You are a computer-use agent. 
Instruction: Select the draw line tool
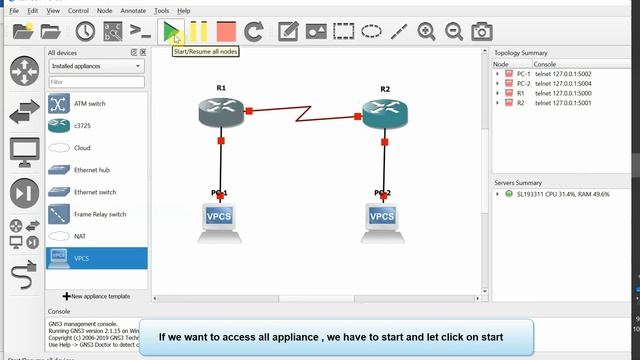pyautogui.click(x=399, y=31)
